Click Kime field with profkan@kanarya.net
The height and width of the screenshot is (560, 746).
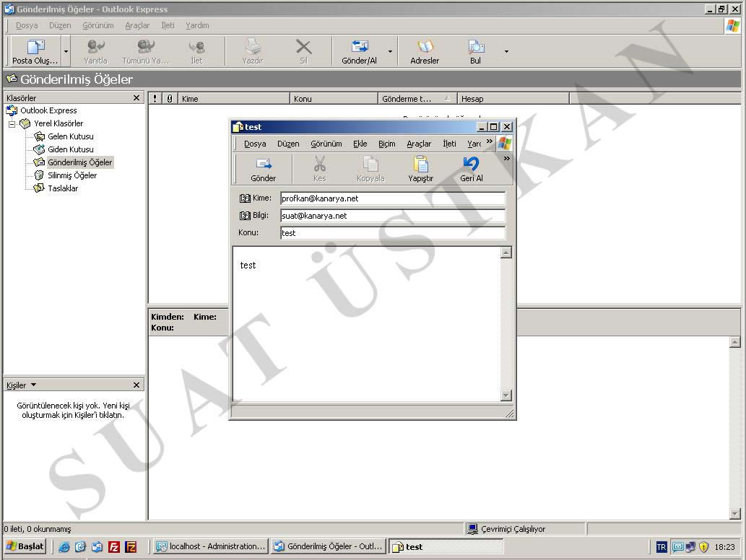pyautogui.click(x=393, y=198)
